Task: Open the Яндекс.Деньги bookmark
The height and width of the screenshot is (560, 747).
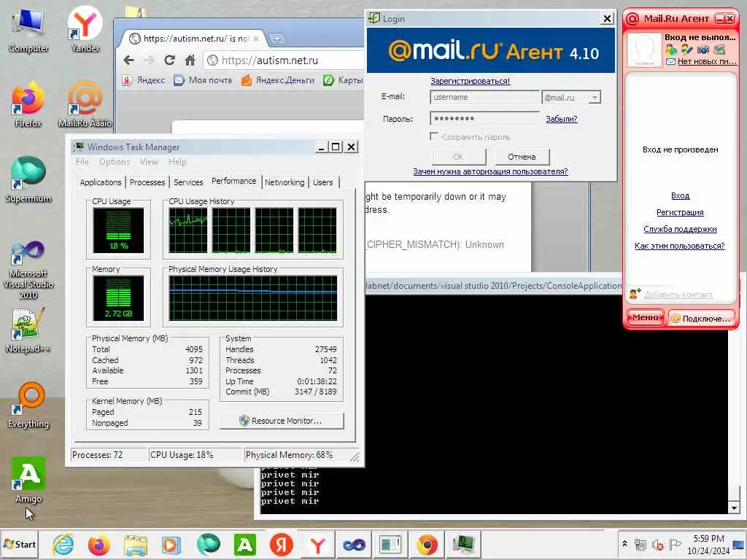Action: pyautogui.click(x=278, y=80)
